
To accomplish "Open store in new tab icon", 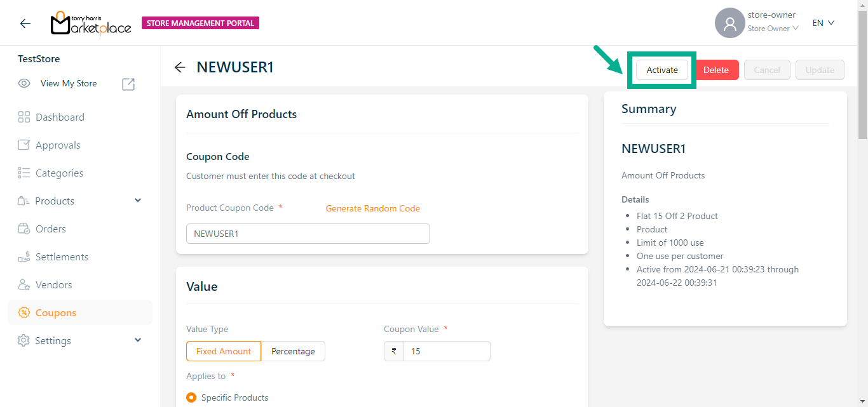I will (128, 84).
